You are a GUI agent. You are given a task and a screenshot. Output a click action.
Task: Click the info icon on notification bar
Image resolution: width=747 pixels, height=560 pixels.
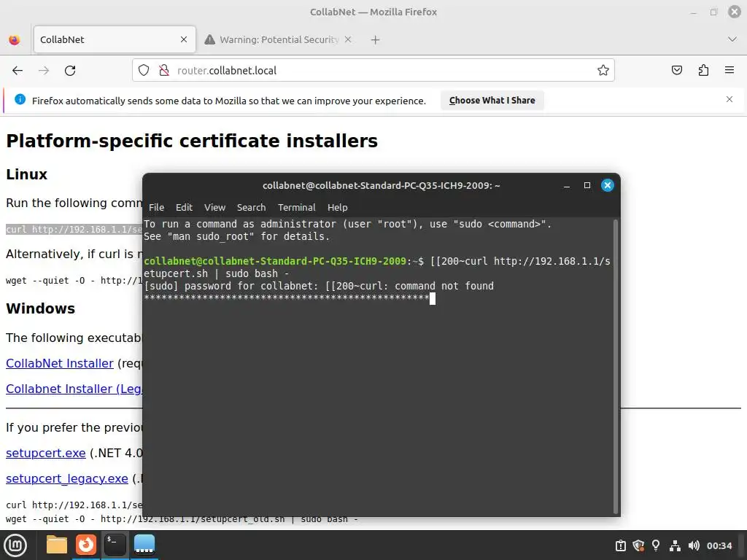coord(20,99)
